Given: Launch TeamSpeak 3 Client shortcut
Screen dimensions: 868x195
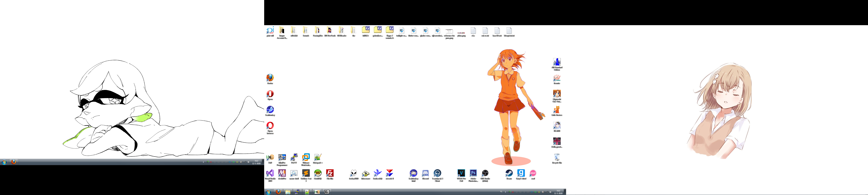Looking at the screenshot, I should (437, 175).
